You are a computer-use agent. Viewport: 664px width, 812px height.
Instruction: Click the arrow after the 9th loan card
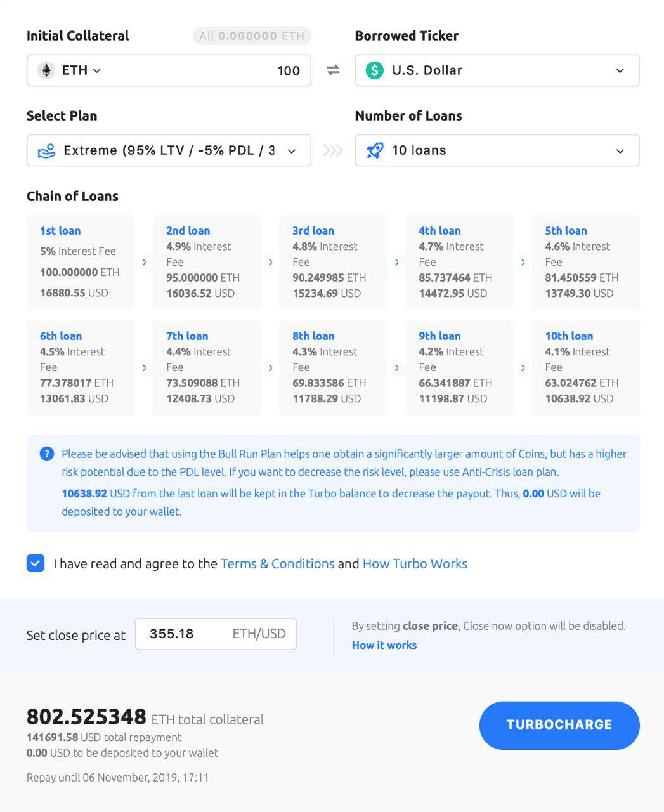[523, 367]
